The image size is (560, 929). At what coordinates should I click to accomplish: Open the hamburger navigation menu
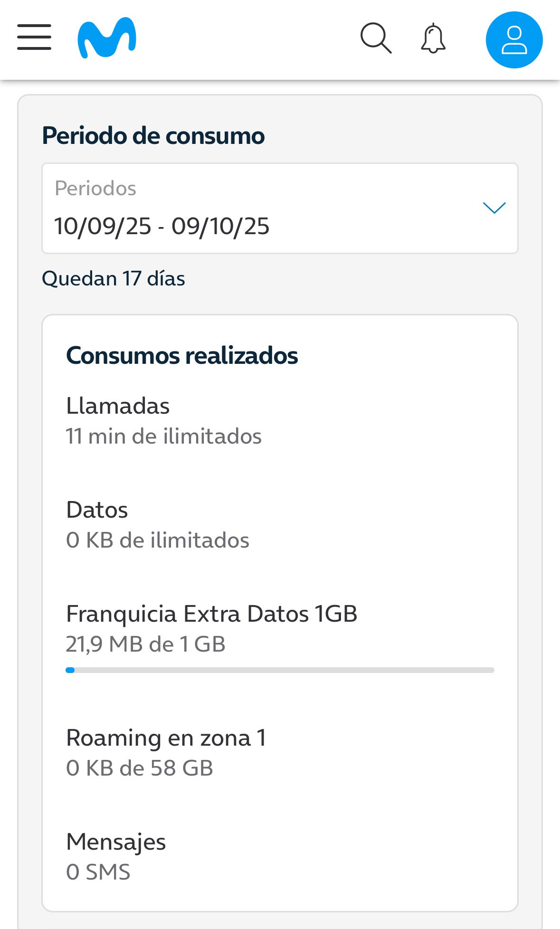click(34, 38)
